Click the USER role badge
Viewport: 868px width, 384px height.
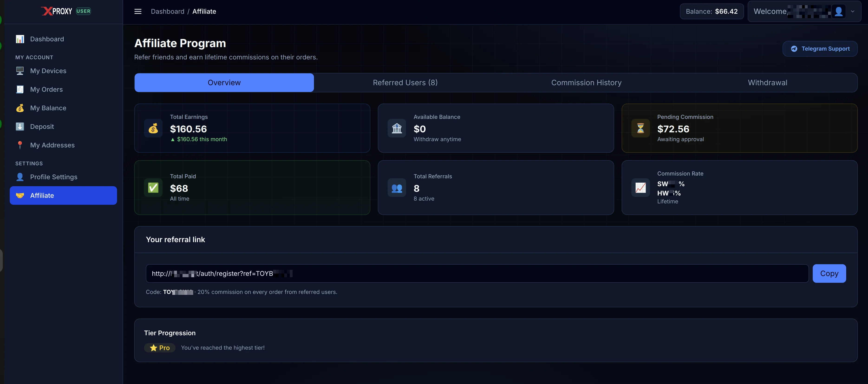[83, 11]
